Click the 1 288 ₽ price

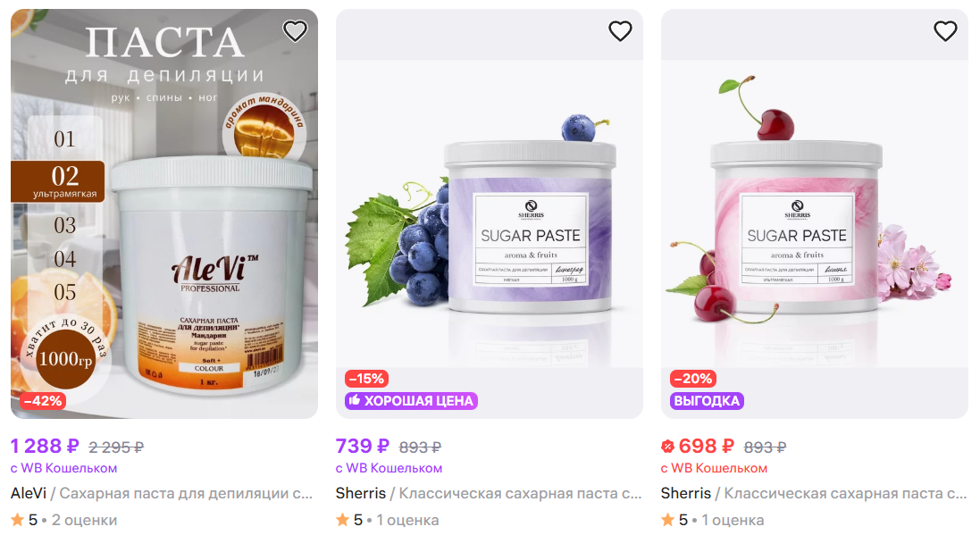pyautogui.click(x=45, y=447)
